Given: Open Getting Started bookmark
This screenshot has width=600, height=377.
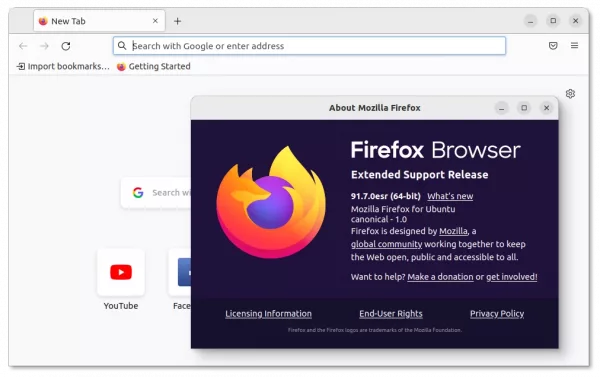Looking at the screenshot, I should click(153, 66).
